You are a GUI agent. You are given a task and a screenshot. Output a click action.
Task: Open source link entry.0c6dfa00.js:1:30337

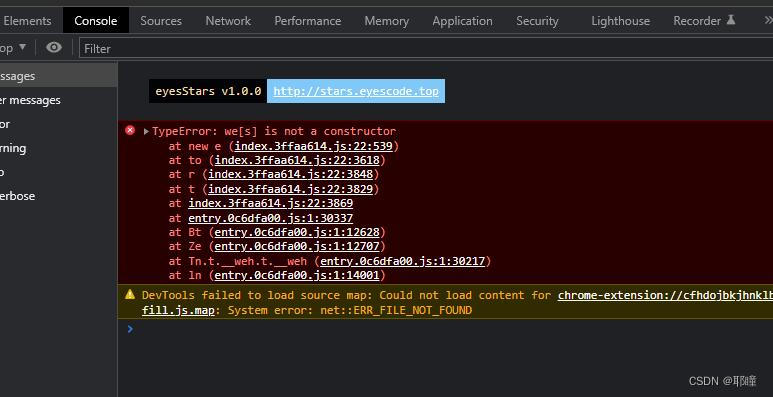tap(270, 218)
